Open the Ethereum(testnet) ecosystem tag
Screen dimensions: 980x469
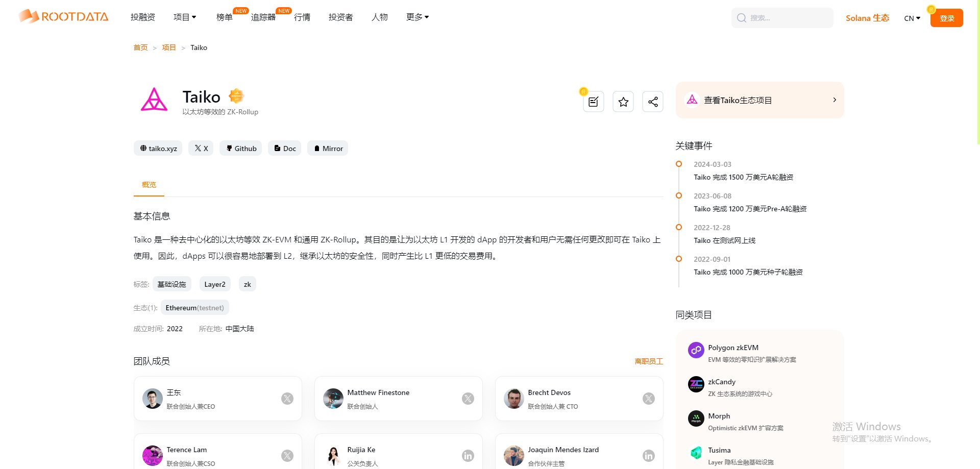(195, 308)
